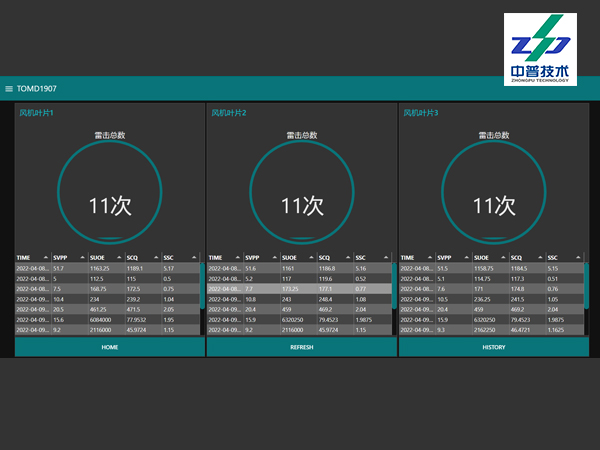
Task: Click the Zhongpu Technology logo
Action: (539, 48)
